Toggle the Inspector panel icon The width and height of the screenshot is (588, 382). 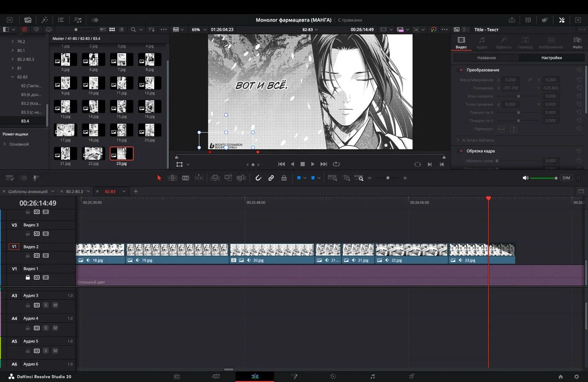[561, 20]
